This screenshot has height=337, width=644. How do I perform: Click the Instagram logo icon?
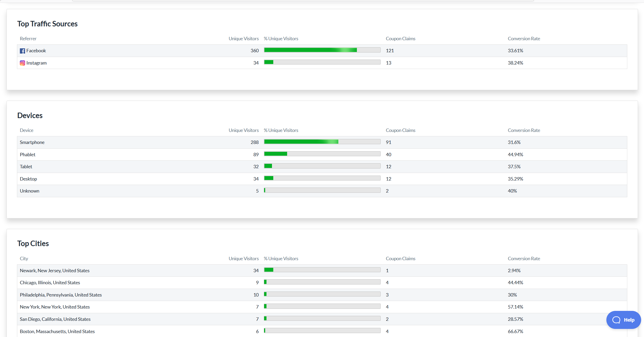pos(22,63)
